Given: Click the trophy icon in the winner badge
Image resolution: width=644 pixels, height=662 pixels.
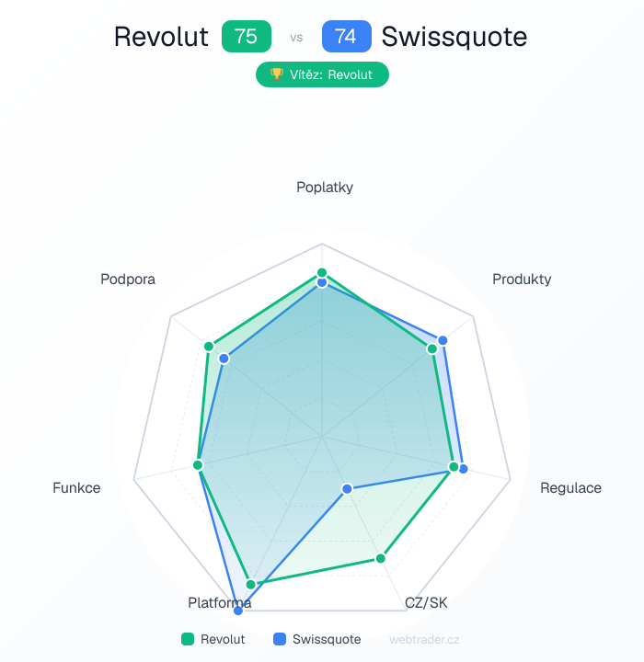Looking at the screenshot, I should tap(276, 74).
